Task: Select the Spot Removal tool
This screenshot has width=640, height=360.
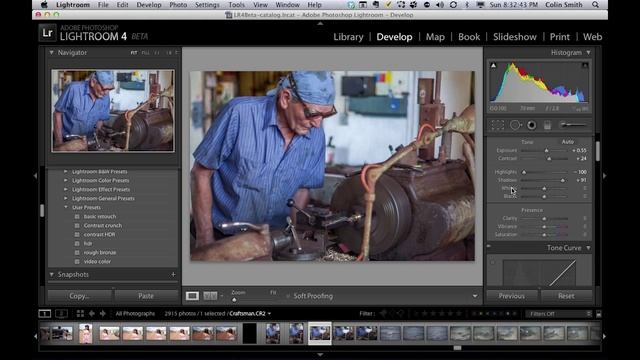Action: [x=516, y=125]
